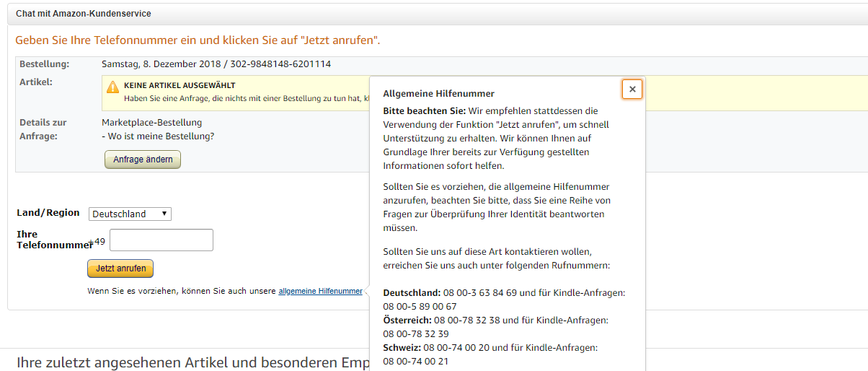
Task: Open the Land/Region dropdown
Action: pos(130,214)
